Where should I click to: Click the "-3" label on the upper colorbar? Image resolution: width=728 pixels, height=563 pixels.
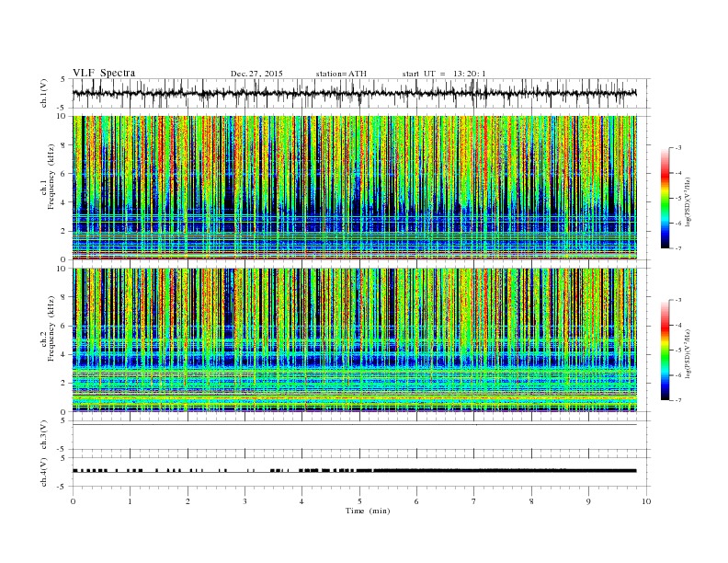[x=678, y=148]
